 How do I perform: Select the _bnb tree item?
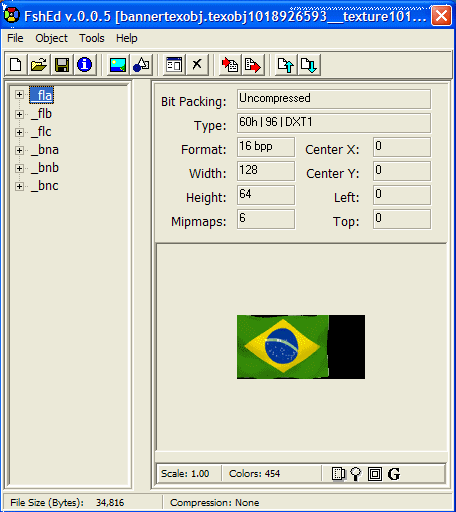click(x=45, y=168)
